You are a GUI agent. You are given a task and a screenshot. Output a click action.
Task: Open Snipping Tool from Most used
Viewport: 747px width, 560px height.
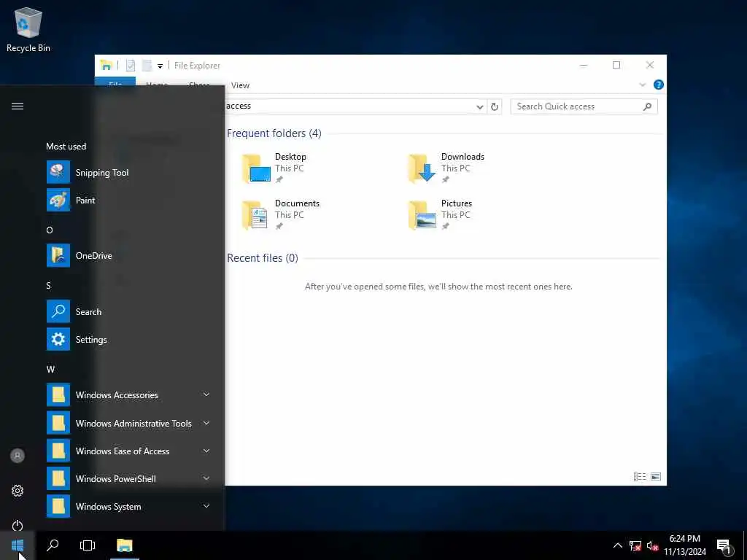tap(128, 172)
